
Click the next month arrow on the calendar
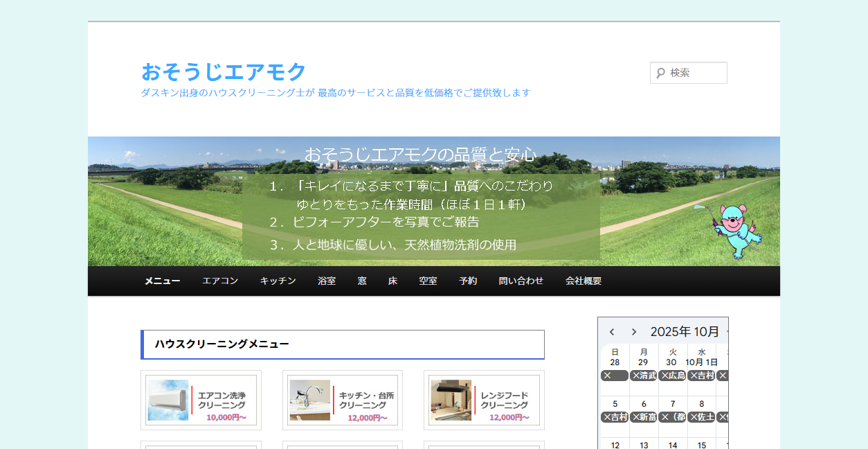tap(633, 331)
